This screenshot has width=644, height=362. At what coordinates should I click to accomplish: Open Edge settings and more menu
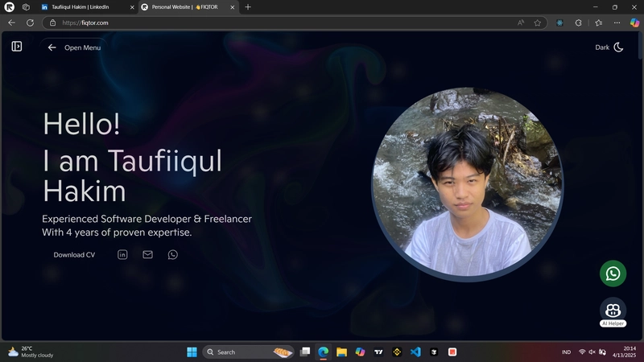tap(617, 23)
